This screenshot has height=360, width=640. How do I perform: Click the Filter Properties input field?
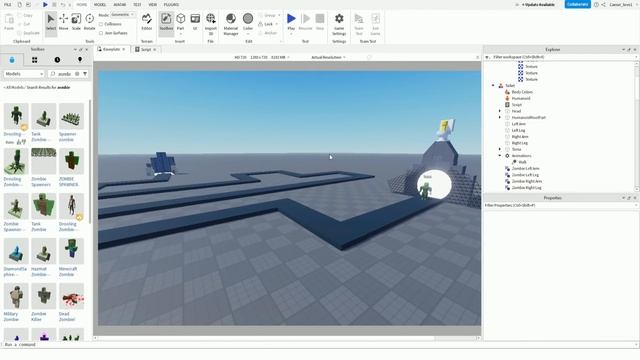[x=561, y=205]
